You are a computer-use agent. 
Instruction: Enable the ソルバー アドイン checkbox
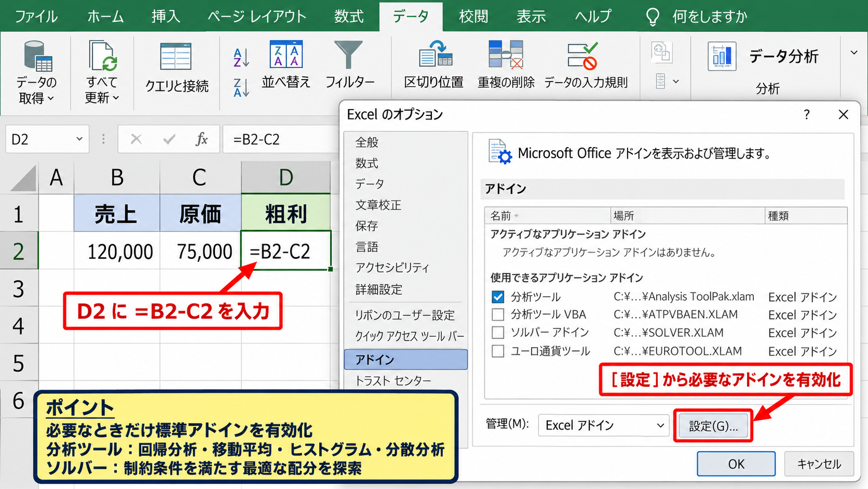click(498, 333)
